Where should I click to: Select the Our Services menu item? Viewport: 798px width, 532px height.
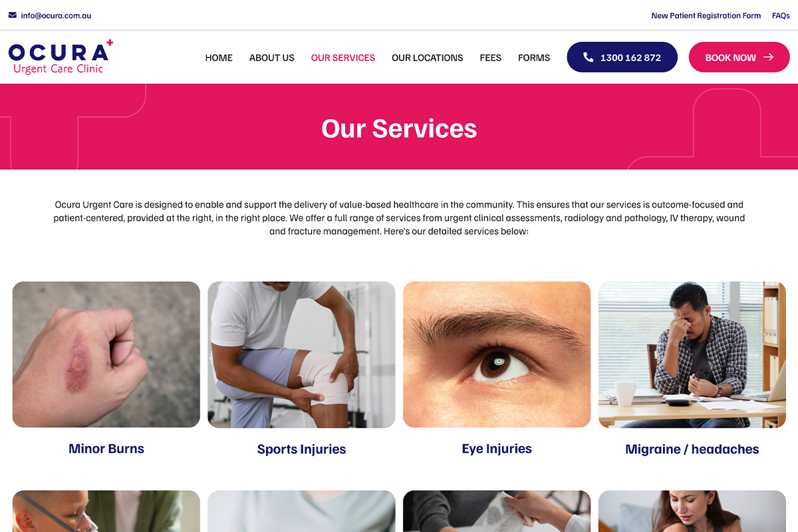343,58
